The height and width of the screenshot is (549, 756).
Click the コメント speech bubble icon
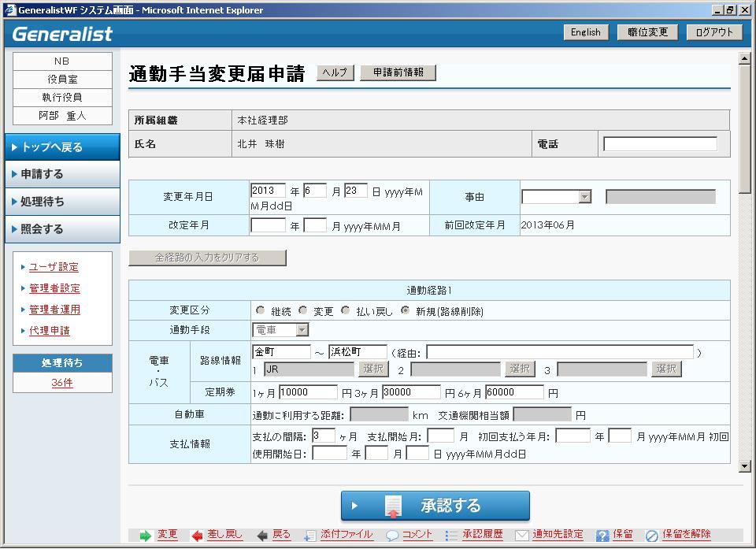pyautogui.click(x=392, y=536)
